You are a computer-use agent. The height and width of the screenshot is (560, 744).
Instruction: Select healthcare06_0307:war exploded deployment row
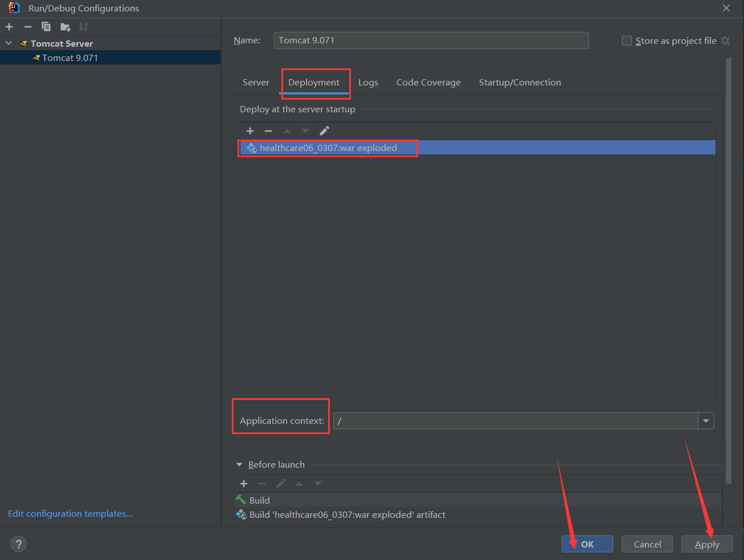click(478, 148)
